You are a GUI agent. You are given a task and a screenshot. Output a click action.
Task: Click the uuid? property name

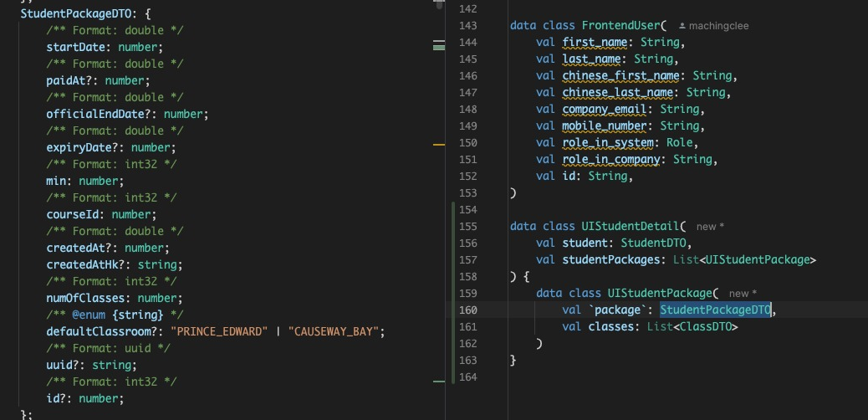(x=63, y=365)
